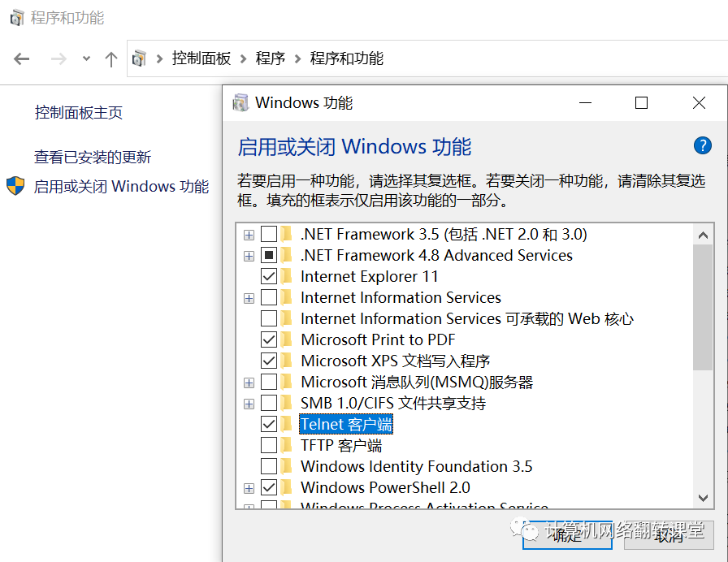Select 程序 in the breadcrumb path
Screen dimensions: 728x562
coord(271,58)
